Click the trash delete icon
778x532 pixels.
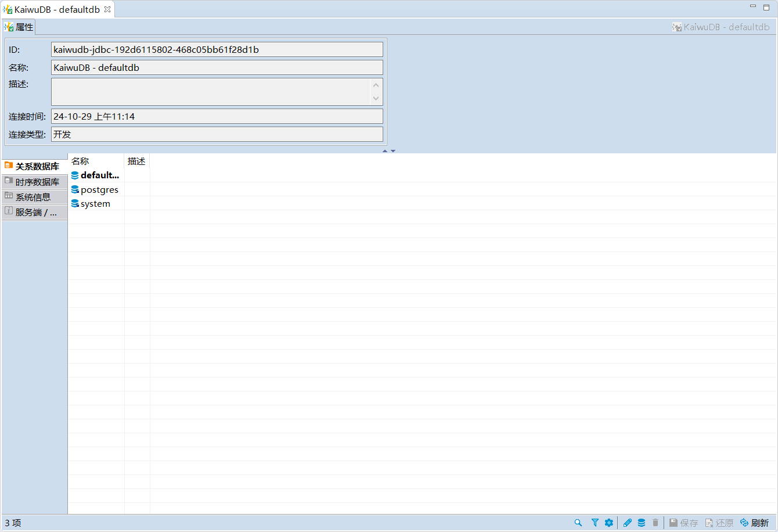coord(655,523)
